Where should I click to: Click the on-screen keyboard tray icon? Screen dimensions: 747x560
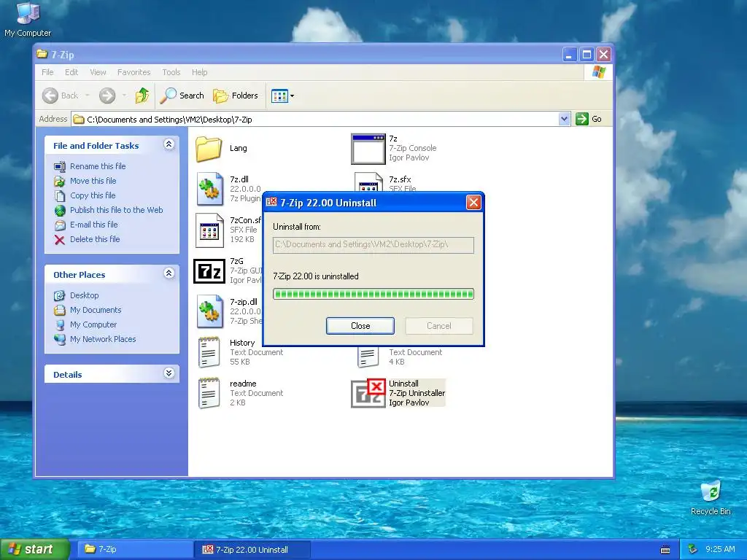click(665, 550)
